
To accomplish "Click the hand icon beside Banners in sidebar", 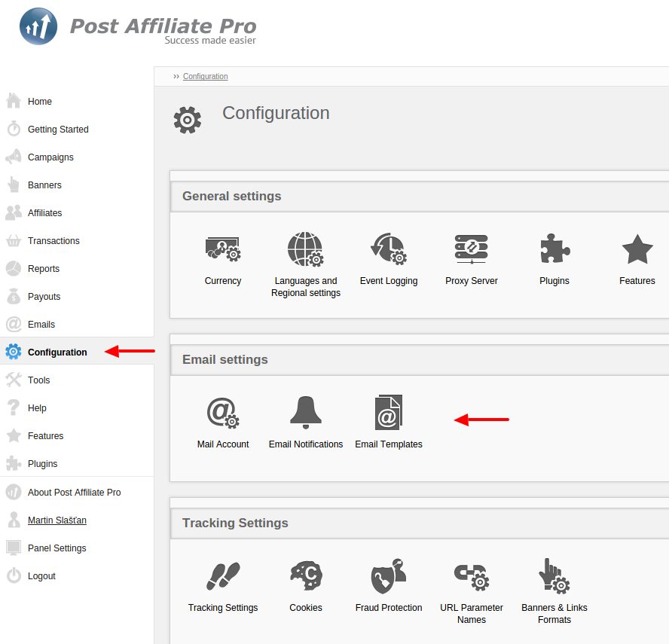I will pyautogui.click(x=14, y=185).
